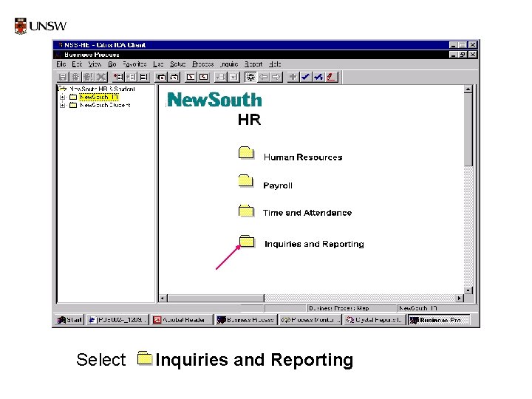Click the horizontal scrollbar thumb

click(216, 299)
